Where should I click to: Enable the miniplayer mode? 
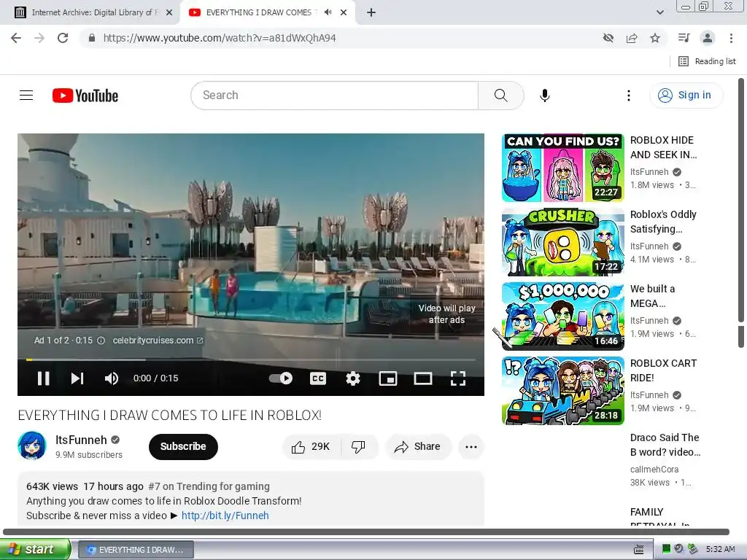pyautogui.click(x=388, y=378)
